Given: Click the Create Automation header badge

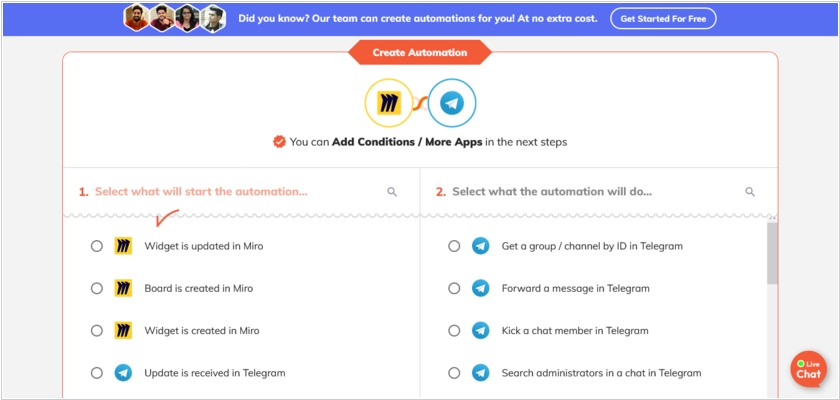Looking at the screenshot, I should point(419,52).
